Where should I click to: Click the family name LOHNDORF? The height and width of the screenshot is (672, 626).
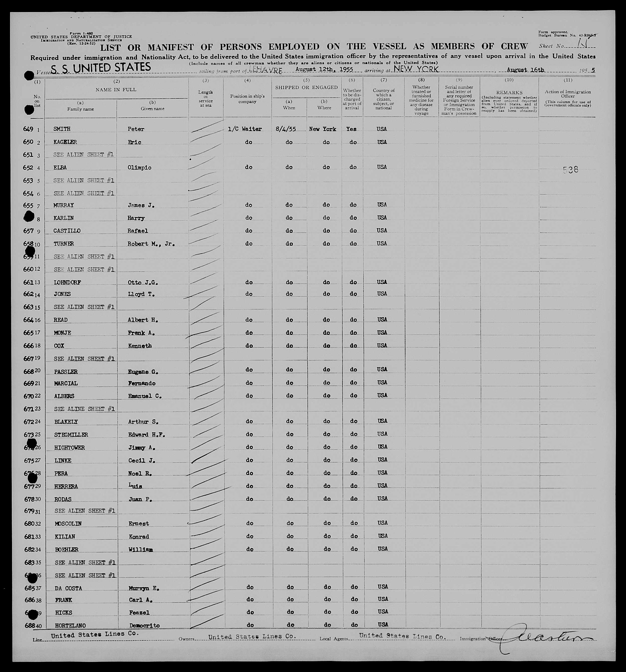point(67,282)
